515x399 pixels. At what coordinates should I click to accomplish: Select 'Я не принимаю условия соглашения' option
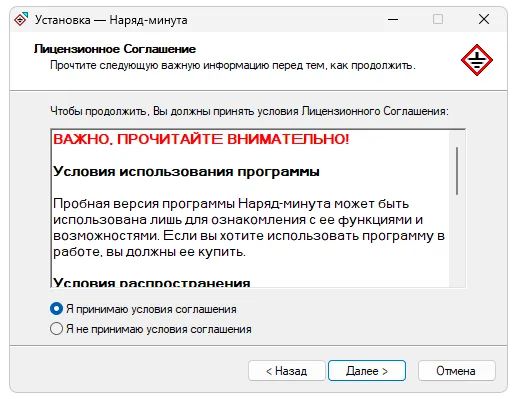pos(56,329)
